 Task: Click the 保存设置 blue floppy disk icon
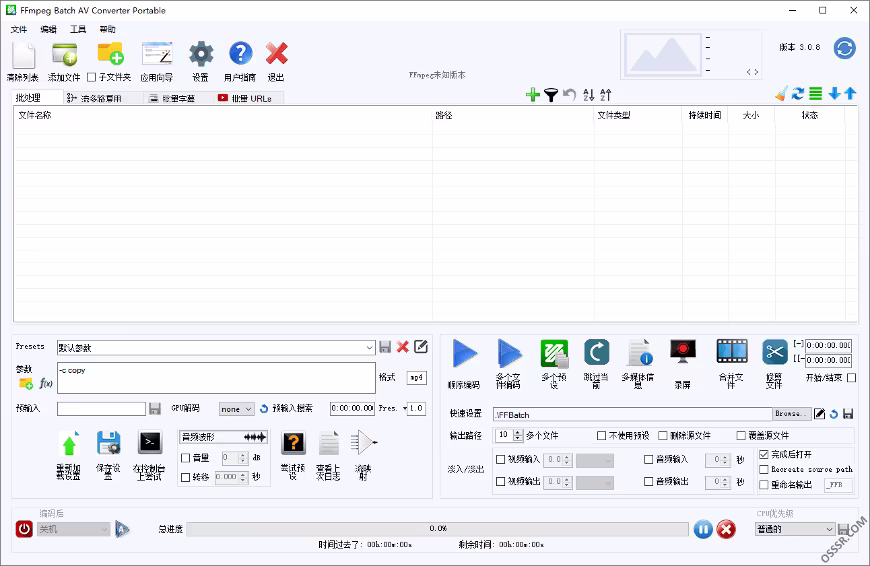(109, 443)
